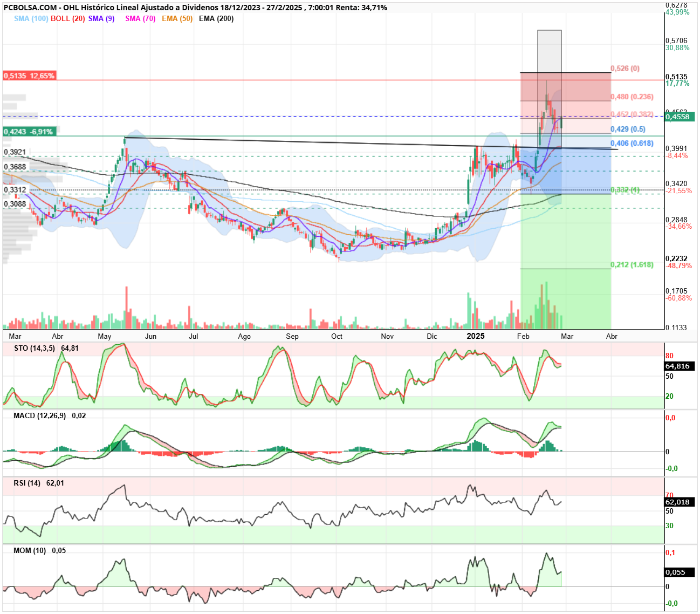Viewport: 700px width, 614px height.
Task: Click the MOM (10) indicator title
Action: pyautogui.click(x=30, y=550)
